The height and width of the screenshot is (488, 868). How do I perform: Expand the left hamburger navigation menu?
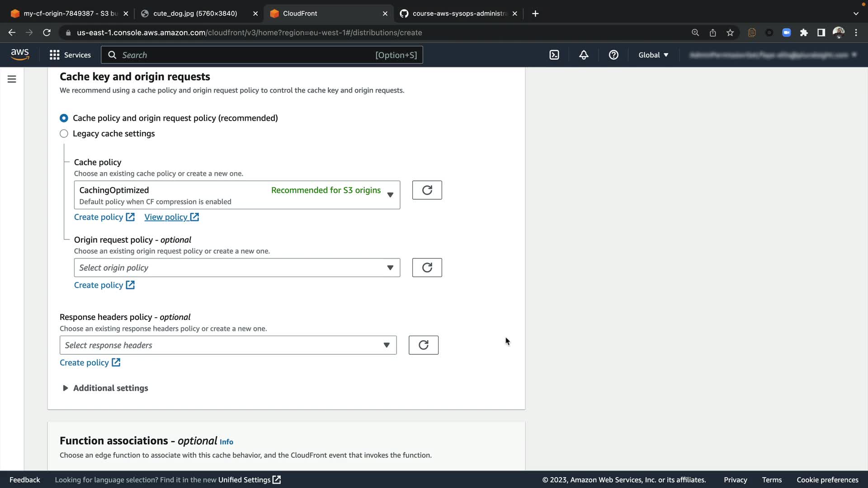tap(12, 80)
